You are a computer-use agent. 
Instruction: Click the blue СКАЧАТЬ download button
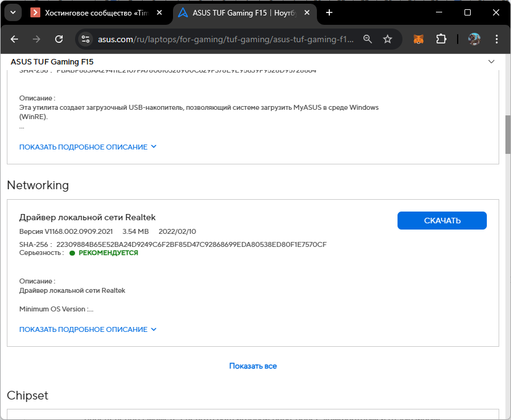pos(442,220)
